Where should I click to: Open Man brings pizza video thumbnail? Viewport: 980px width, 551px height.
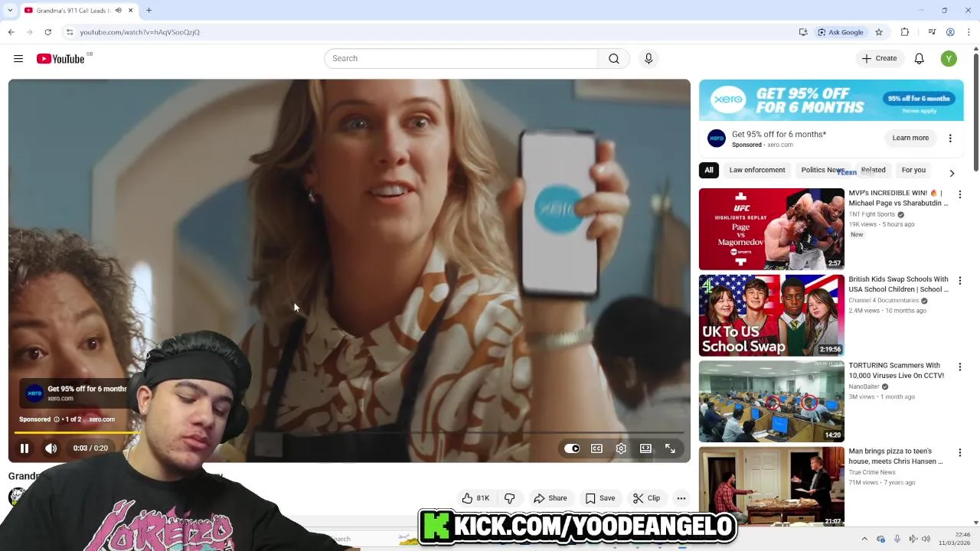(x=772, y=487)
